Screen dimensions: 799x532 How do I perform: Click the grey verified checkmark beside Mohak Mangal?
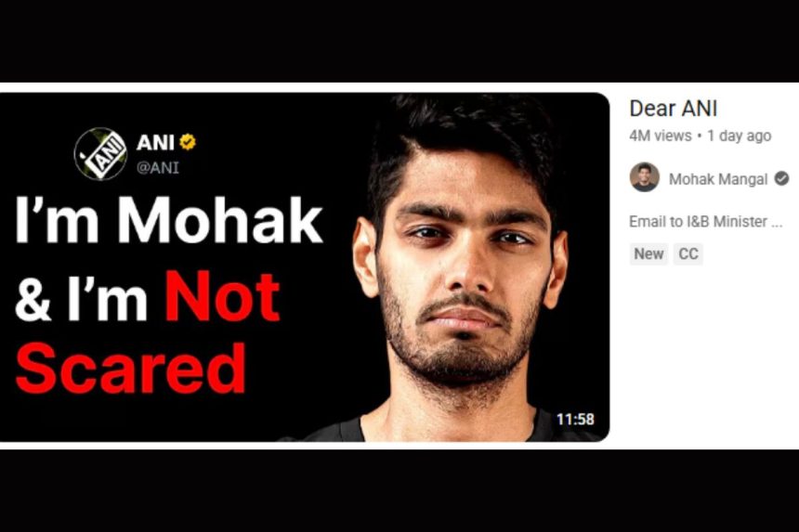pos(781,178)
